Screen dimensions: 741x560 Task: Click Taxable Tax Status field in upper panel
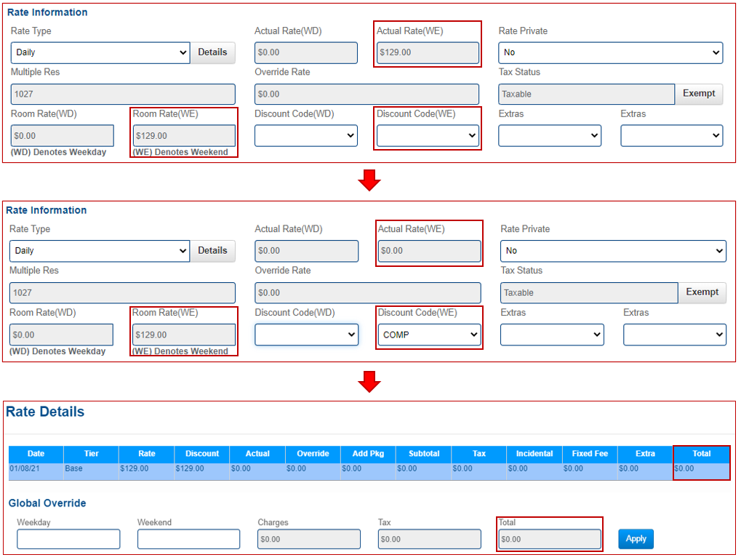pyautogui.click(x=586, y=94)
